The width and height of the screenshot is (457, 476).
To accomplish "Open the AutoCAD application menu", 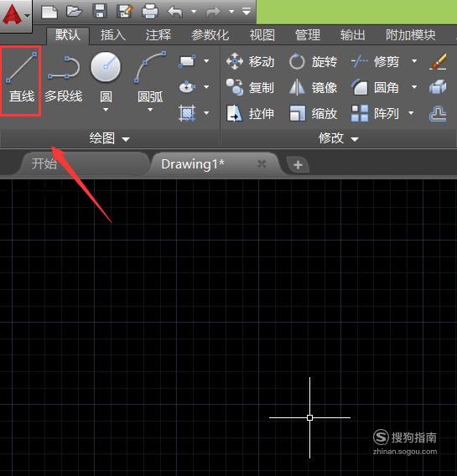I will click(x=16, y=15).
